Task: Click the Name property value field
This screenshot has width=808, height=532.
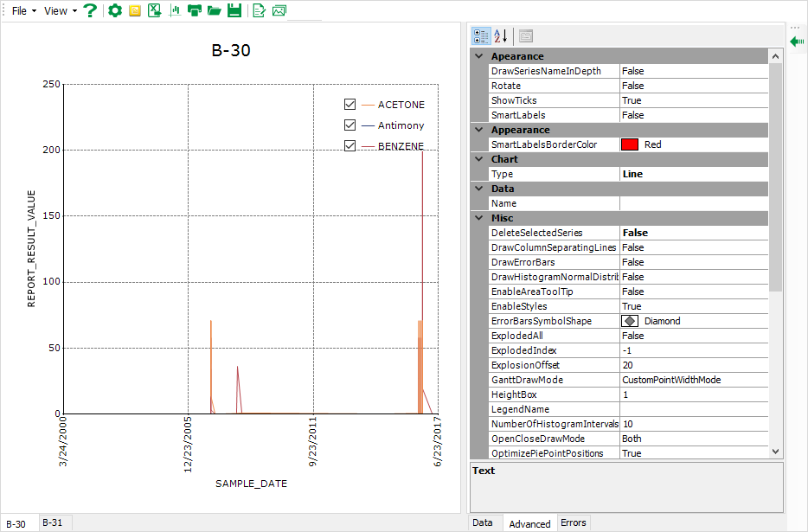Action: click(692, 203)
